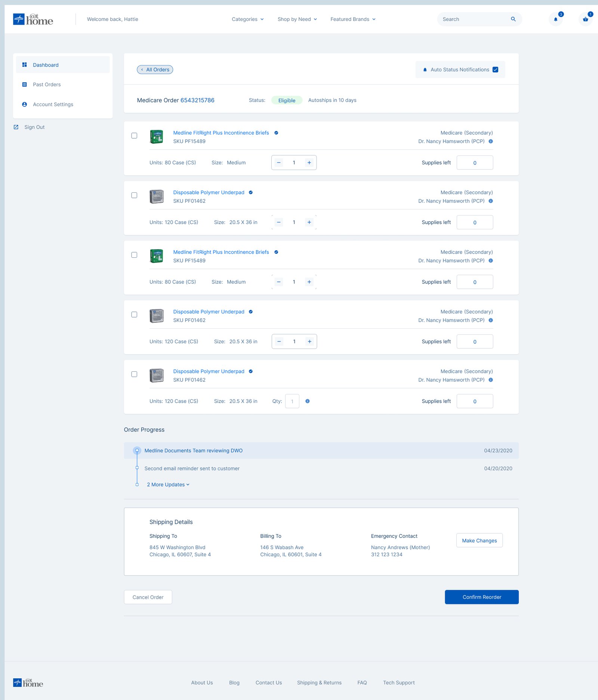Click the Eligible status badge

tap(287, 100)
